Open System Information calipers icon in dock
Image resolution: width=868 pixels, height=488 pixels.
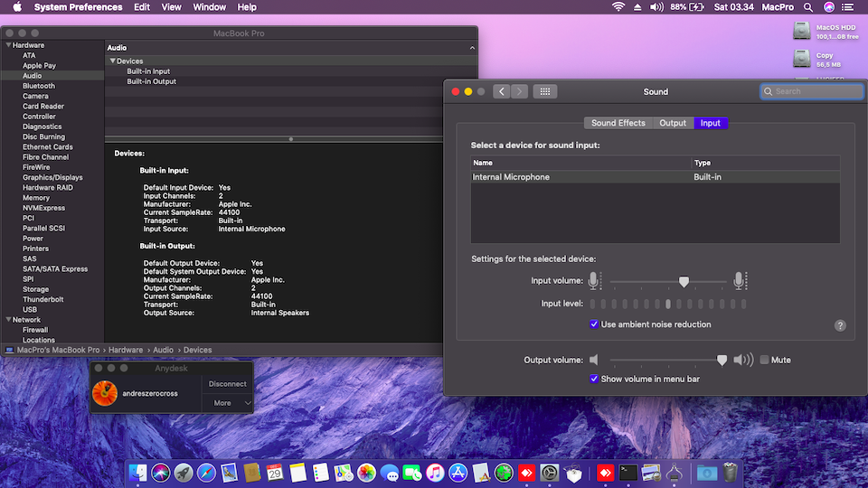coord(675,473)
